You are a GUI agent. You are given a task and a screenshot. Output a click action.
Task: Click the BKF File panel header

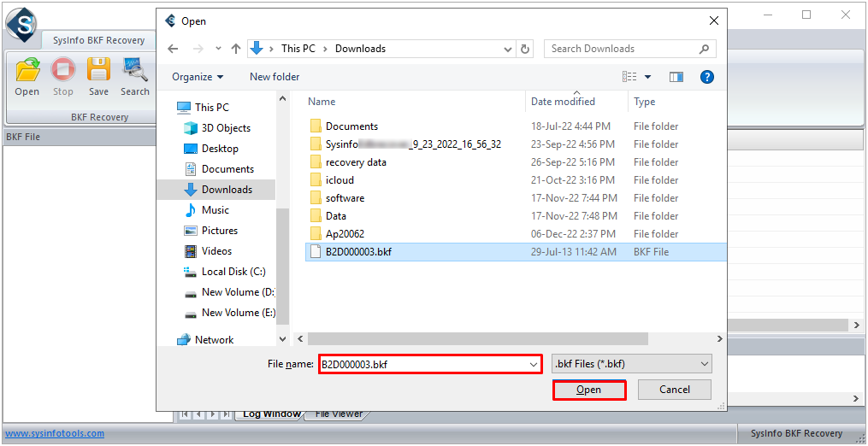pos(78,137)
